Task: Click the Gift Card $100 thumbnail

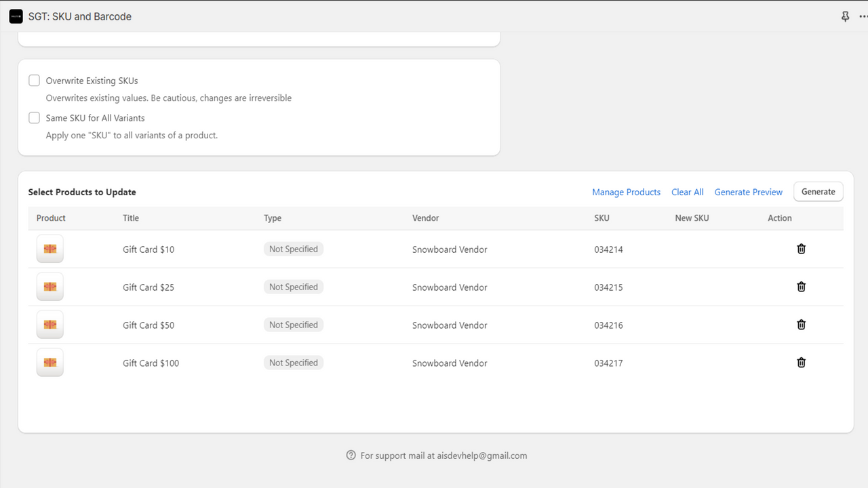Action: (x=50, y=363)
